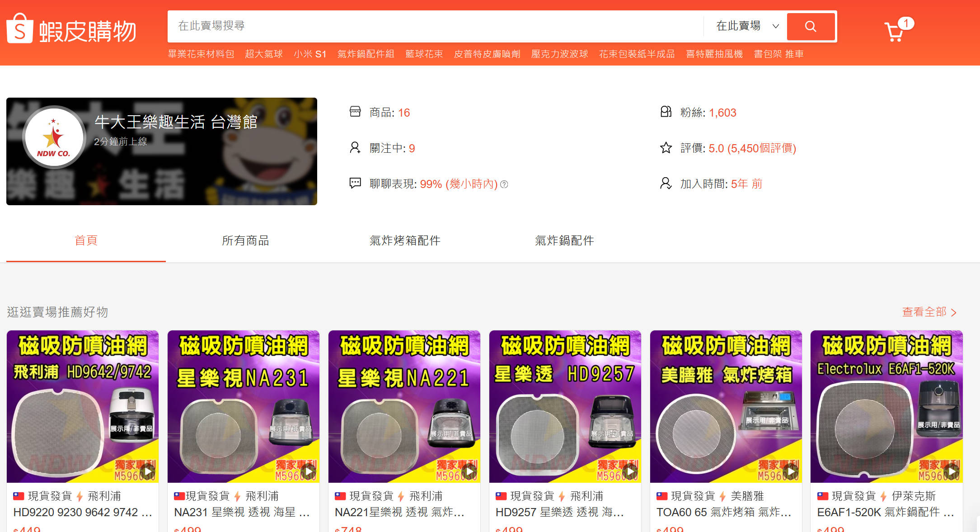Viewport: 980px width, 532px height.
Task: Click the help icon next to 聊聊表現
Action: tap(504, 184)
